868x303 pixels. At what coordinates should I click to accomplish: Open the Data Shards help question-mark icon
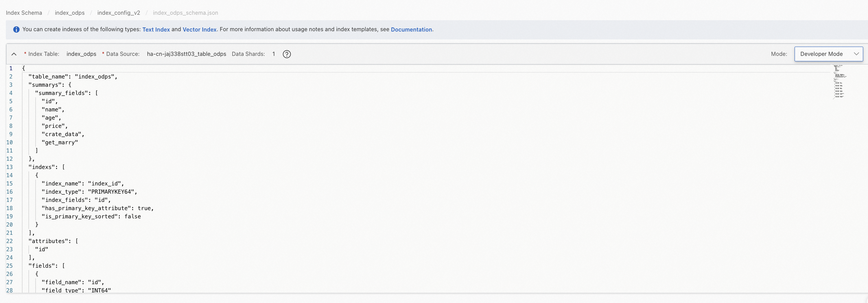click(287, 54)
